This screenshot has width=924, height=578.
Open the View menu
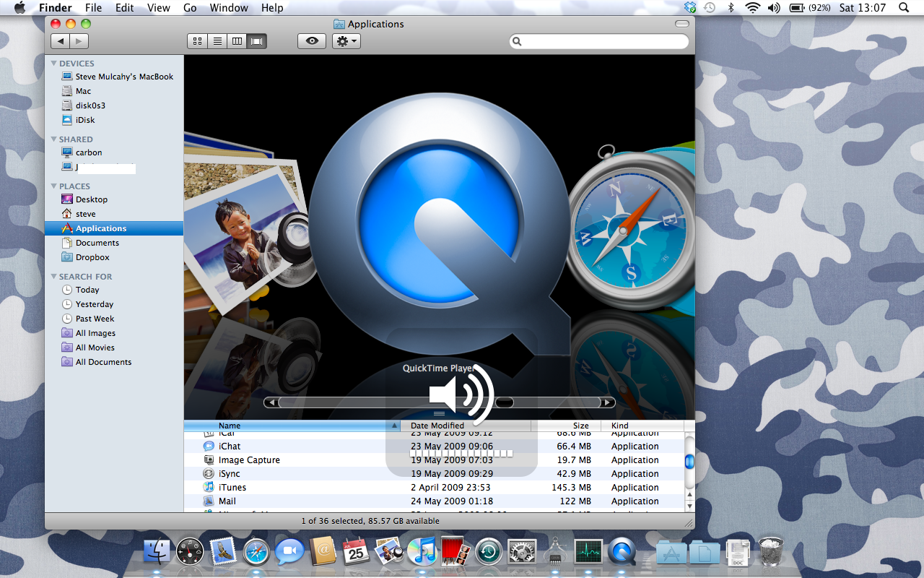pos(159,8)
